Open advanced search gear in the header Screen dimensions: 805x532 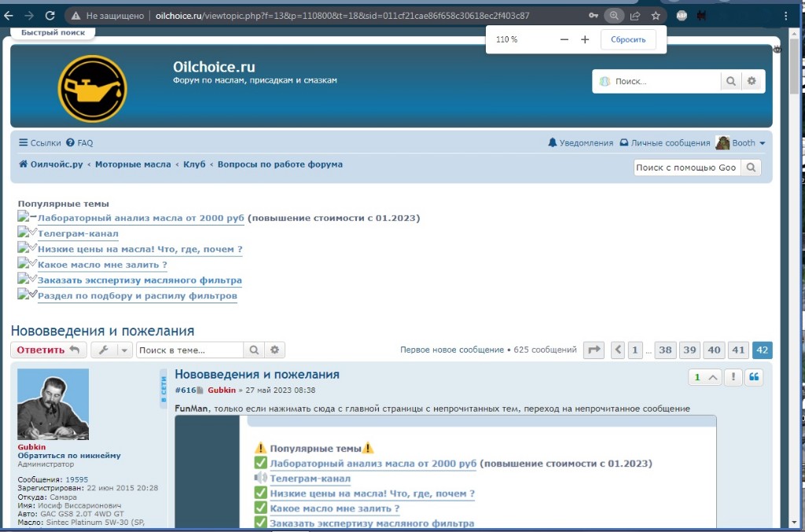pyautogui.click(x=752, y=81)
